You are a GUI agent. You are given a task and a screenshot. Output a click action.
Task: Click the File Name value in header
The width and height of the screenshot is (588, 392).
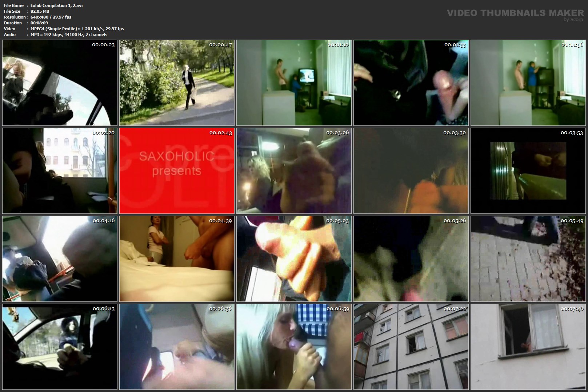56,5
